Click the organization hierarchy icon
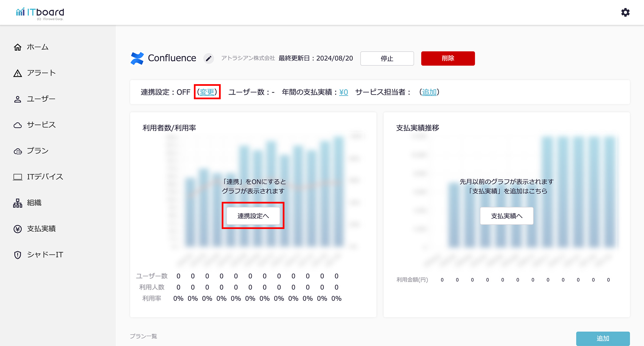The height and width of the screenshot is (346, 644). pos(17,203)
